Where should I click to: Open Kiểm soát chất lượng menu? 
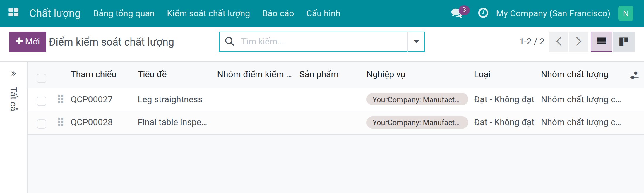coord(208,13)
